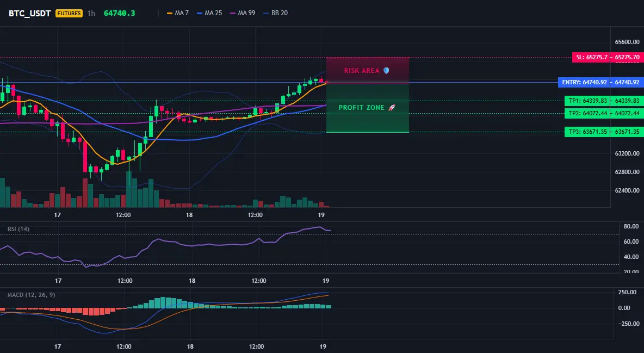This screenshot has width=644, height=353.
Task: Toggle the MA 7 legend indicator
Action: [178, 13]
